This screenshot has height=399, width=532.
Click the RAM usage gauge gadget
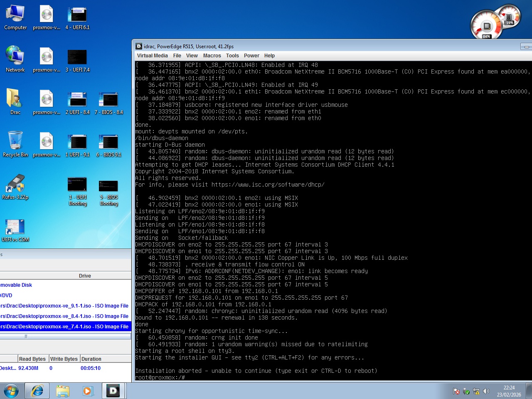pyautogui.click(x=509, y=17)
